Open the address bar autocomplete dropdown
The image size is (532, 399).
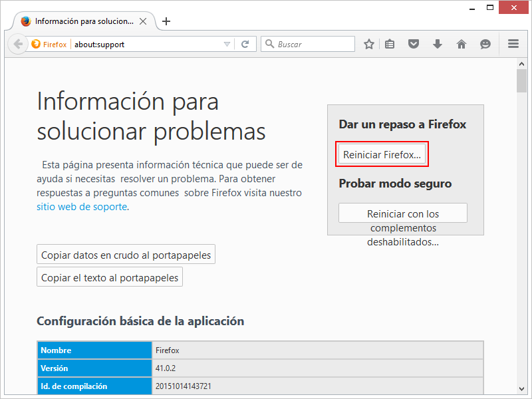tap(228, 44)
